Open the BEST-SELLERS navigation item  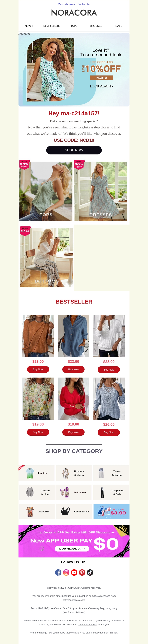52,26
